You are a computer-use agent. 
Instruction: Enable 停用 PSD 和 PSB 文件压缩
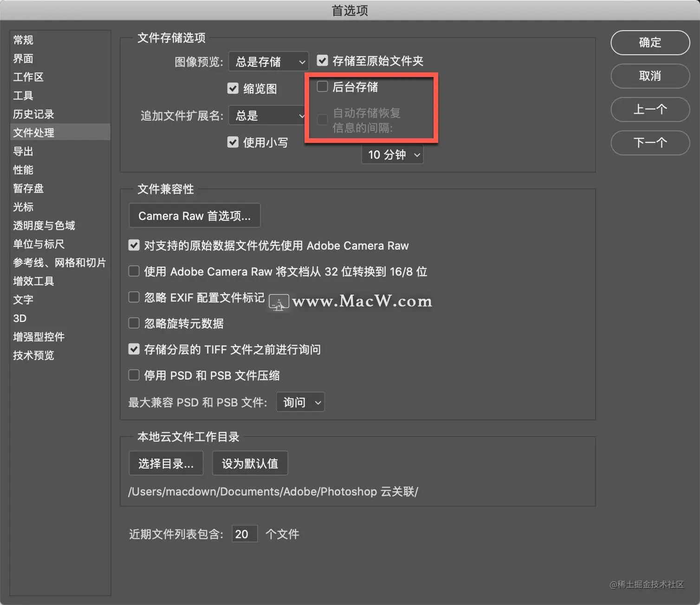[x=134, y=375]
